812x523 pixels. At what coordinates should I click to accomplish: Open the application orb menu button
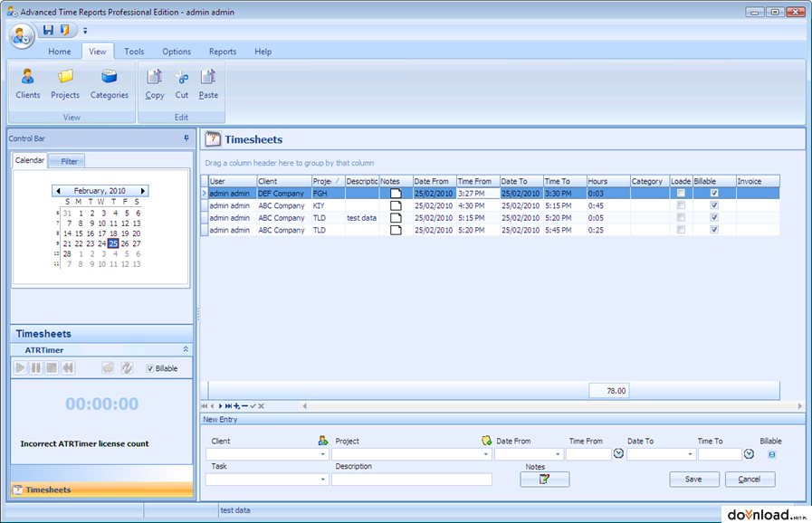(22, 35)
